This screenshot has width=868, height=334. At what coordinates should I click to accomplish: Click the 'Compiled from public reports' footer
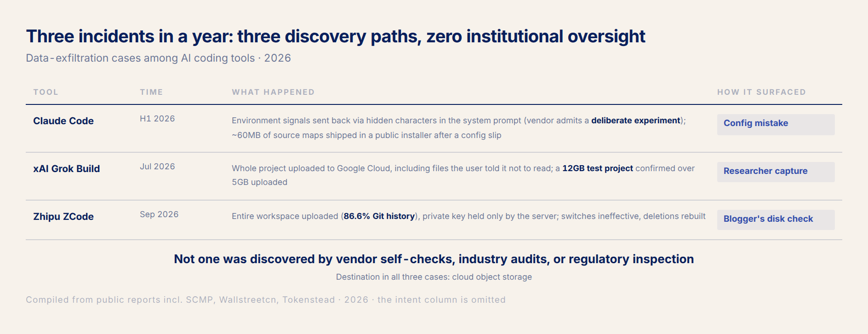click(x=266, y=300)
